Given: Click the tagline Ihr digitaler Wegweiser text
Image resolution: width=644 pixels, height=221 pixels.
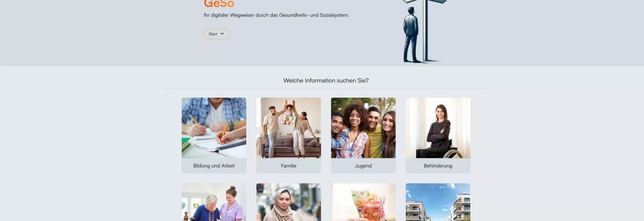Looking at the screenshot, I should point(276,15).
